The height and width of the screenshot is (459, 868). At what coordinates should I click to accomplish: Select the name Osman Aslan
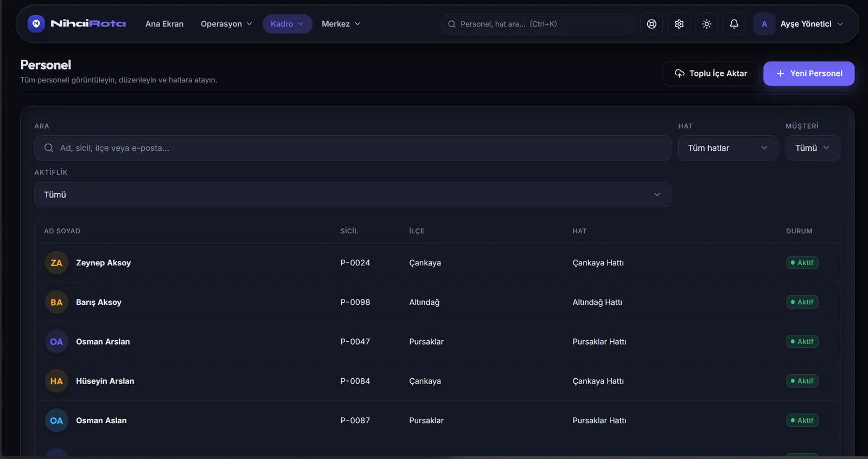point(101,420)
